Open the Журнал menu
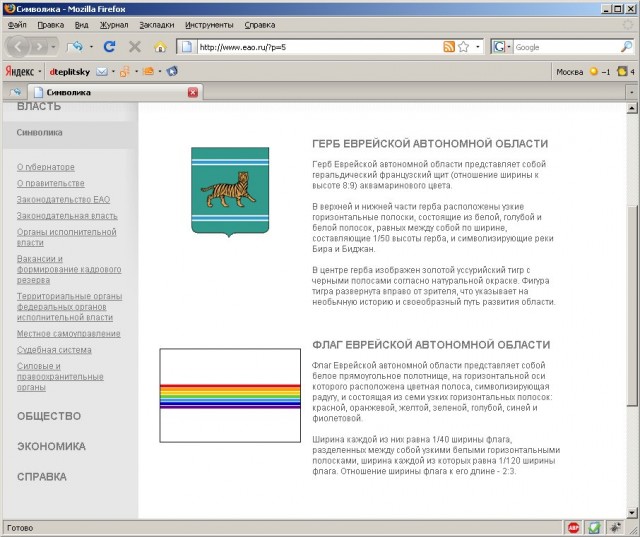The height and width of the screenshot is (537, 640). 114,25
